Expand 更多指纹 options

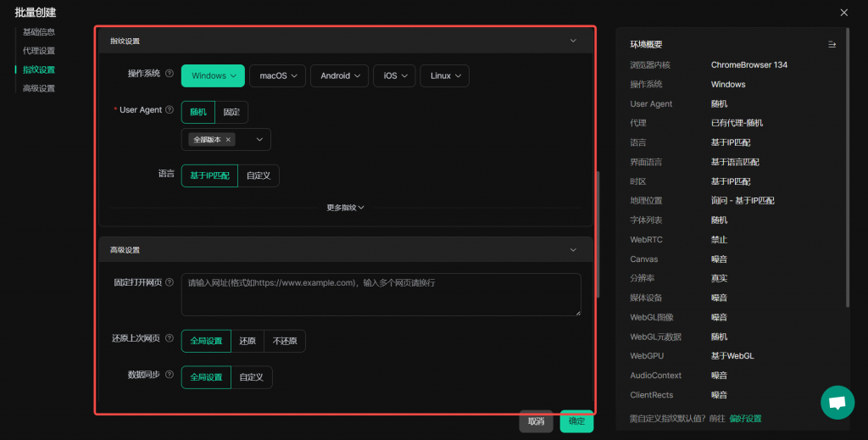[x=345, y=207]
